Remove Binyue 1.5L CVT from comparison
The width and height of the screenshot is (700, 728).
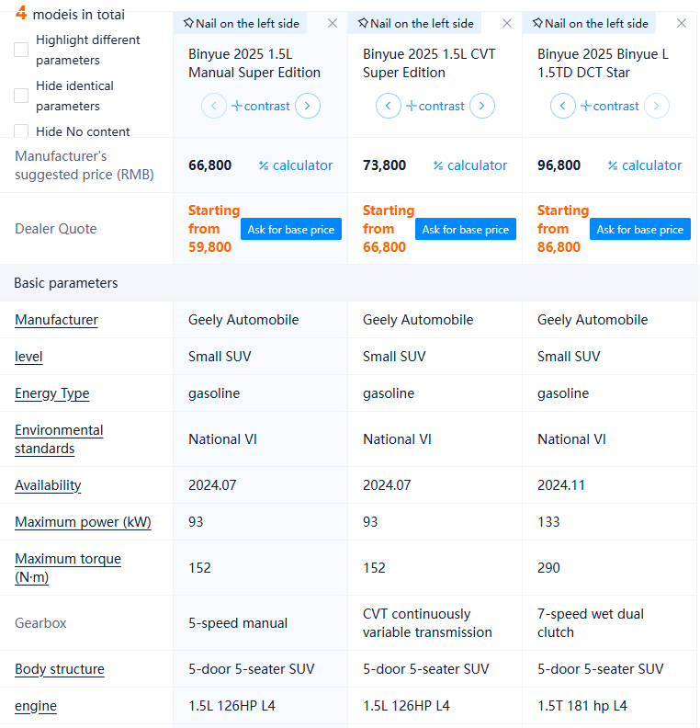(x=507, y=23)
